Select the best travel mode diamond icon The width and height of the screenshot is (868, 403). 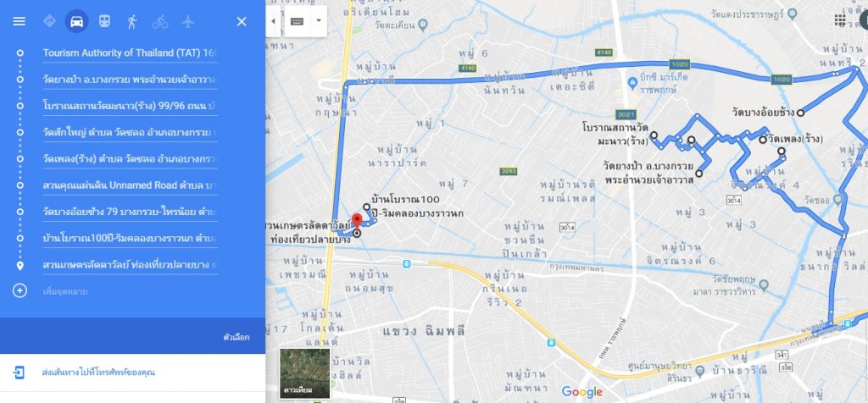(x=49, y=21)
